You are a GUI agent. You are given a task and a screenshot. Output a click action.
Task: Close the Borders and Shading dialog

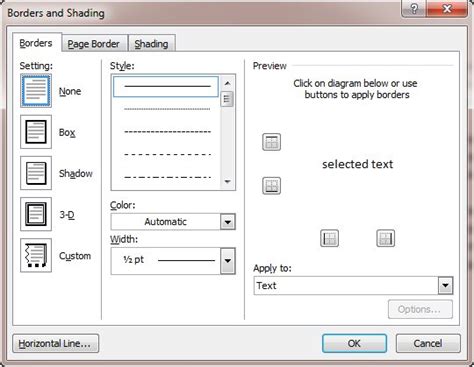coord(447,9)
